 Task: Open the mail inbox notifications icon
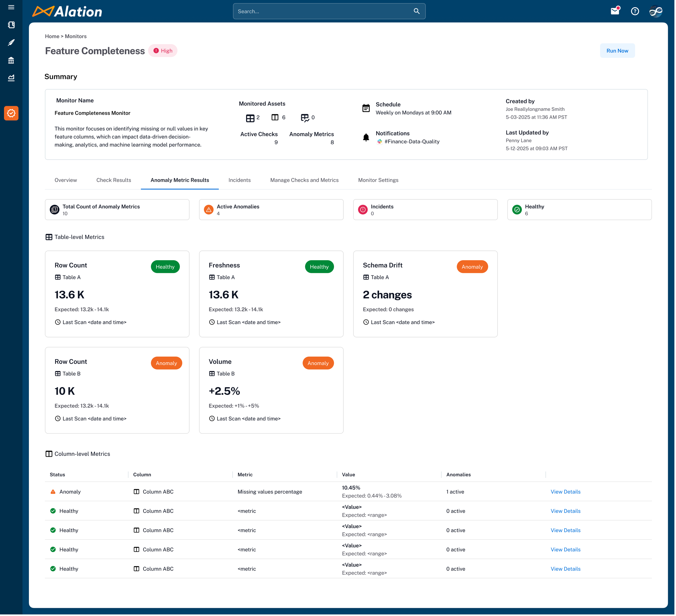pyautogui.click(x=615, y=11)
